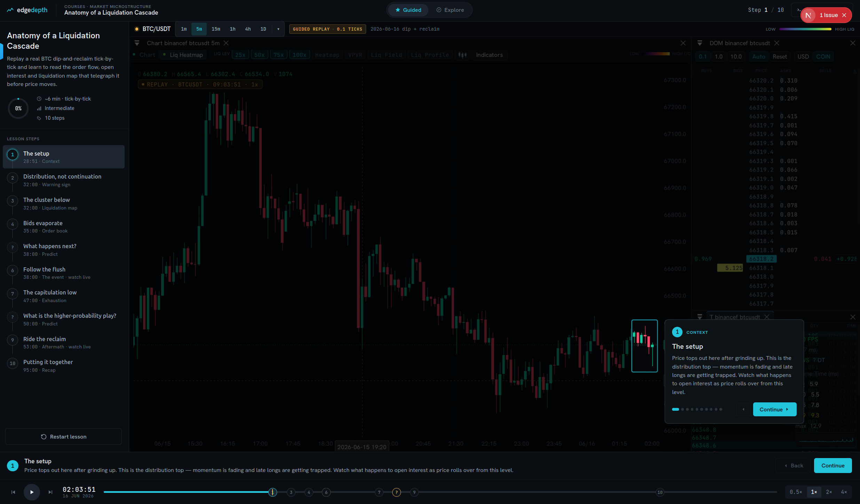Open the BTC/USDT symbol selector

152,29
